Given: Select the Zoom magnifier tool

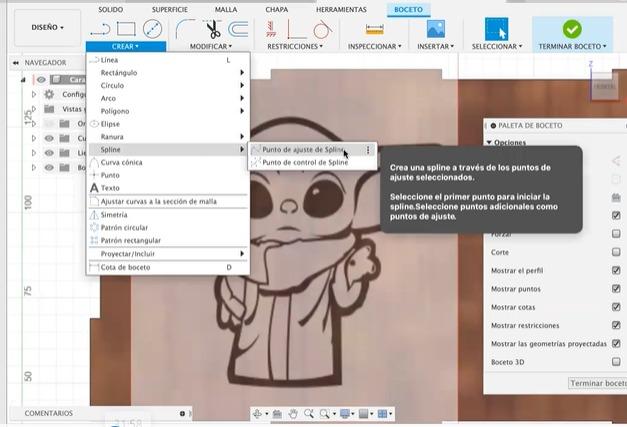Looking at the screenshot, I should [309, 414].
